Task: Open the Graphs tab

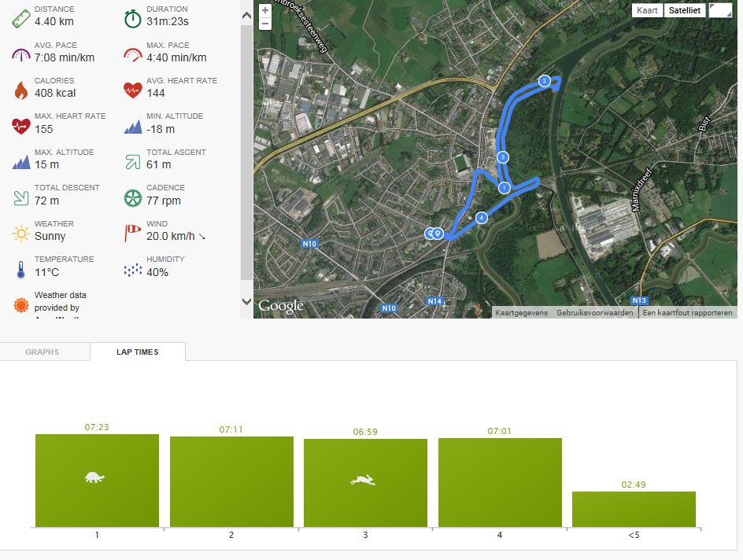Action: click(x=43, y=352)
